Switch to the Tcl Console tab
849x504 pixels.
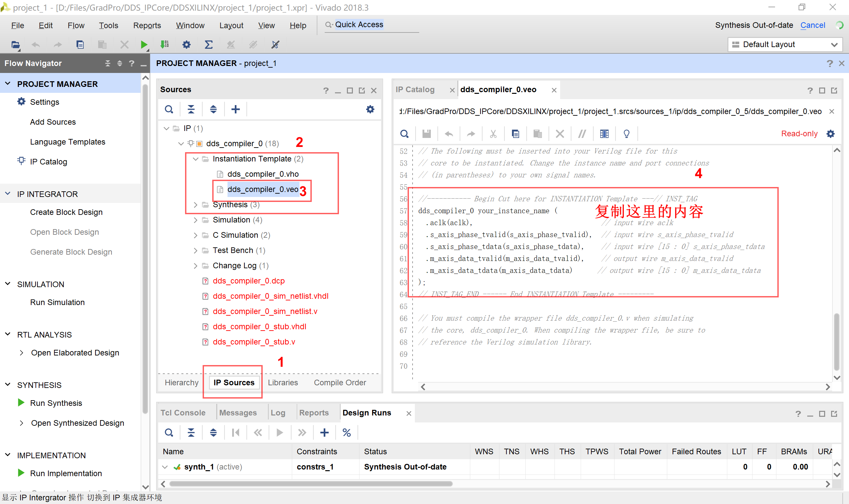(x=183, y=412)
